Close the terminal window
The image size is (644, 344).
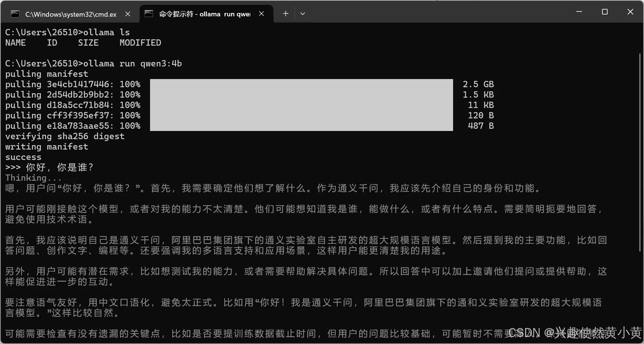630,12
